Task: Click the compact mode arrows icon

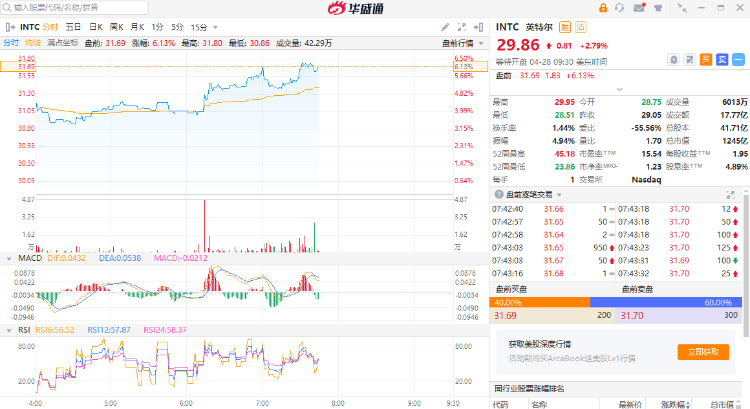Action: pyautogui.click(x=683, y=8)
